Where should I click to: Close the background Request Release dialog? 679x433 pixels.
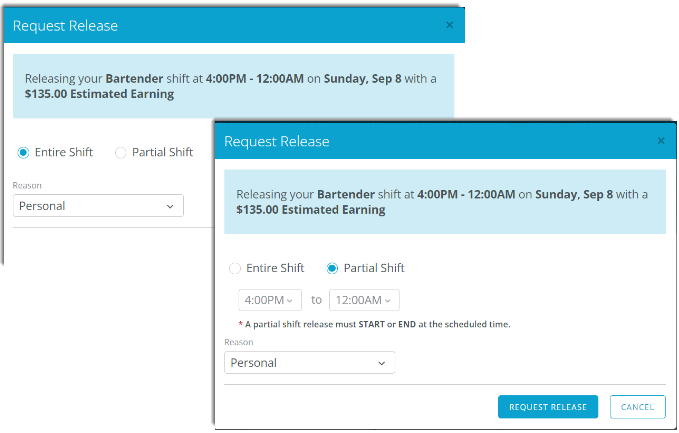449,25
